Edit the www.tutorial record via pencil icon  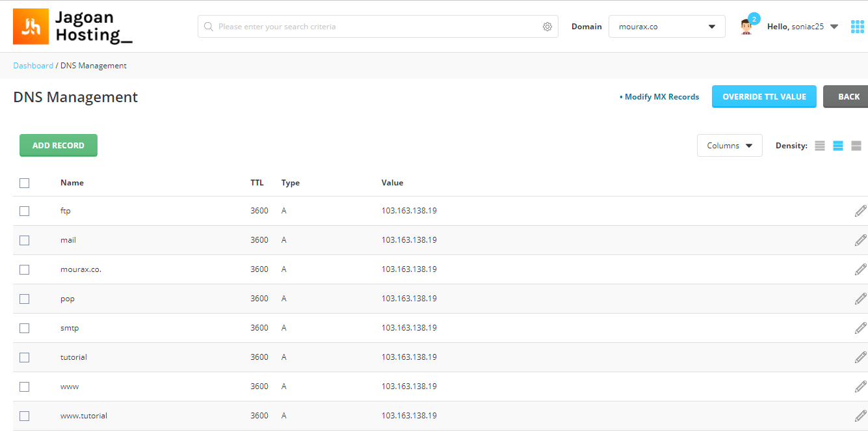[x=860, y=416]
